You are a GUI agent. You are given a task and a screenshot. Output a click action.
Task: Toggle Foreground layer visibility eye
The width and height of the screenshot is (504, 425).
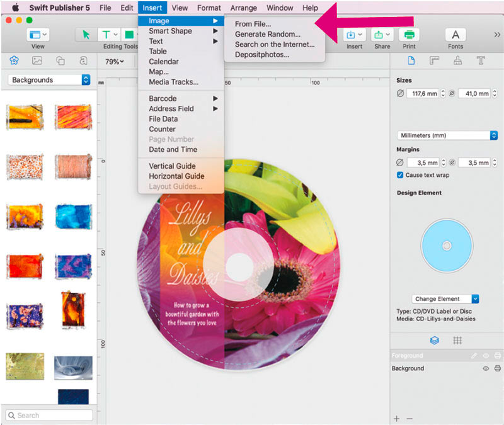486,355
